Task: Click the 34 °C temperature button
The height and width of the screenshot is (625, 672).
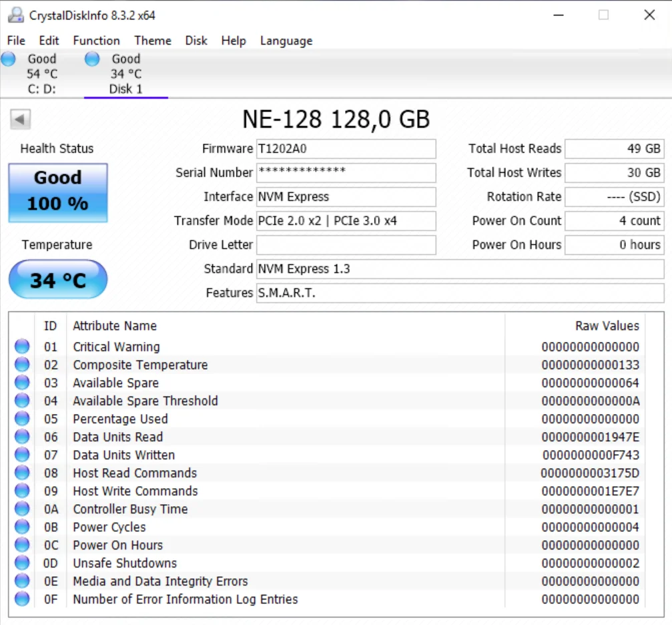Action: 58,280
